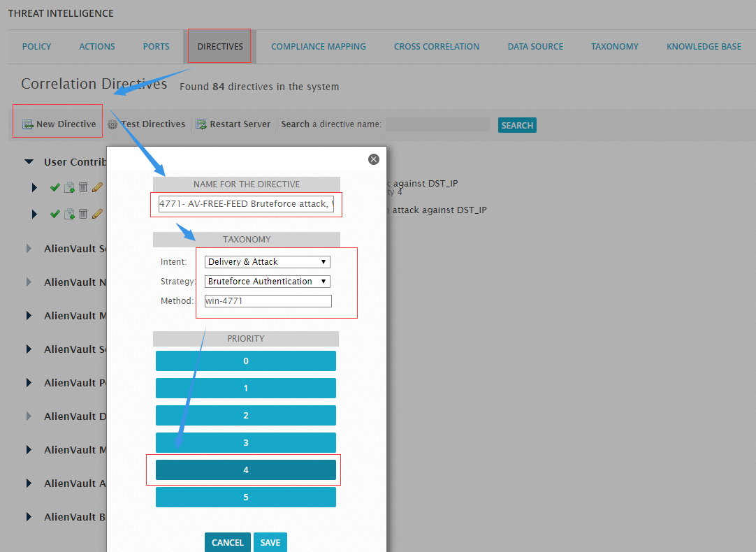Click second directive's pencil edit icon
This screenshot has width=756, height=552.
tap(97, 214)
